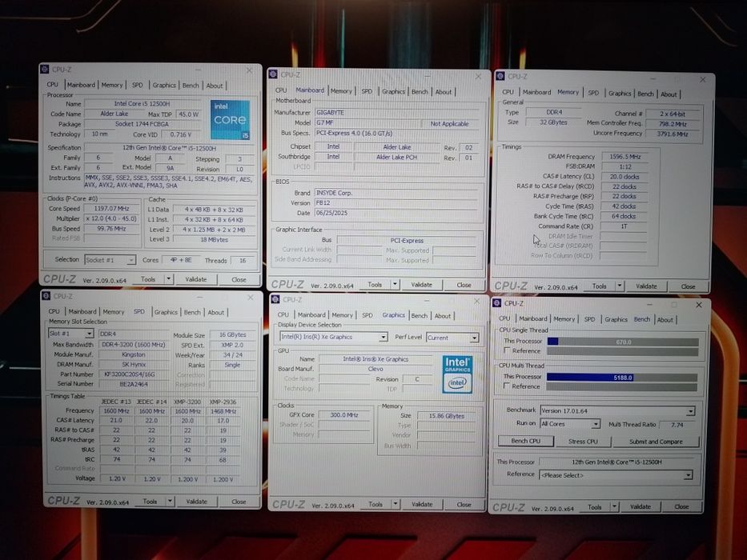This screenshot has height=560, width=747.
Task: Click the multi thread score bar showing 5188.0
Action: [x=622, y=377]
